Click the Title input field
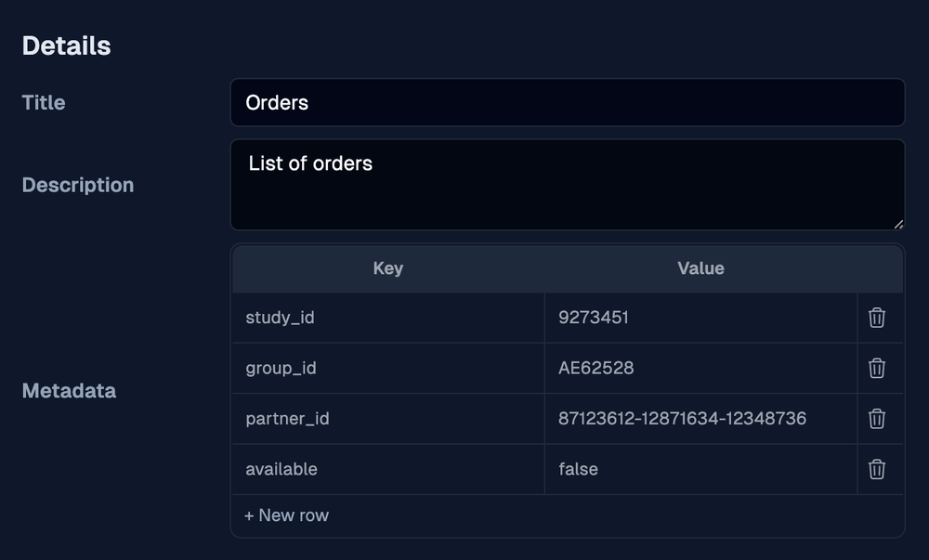929x560 pixels. (567, 102)
